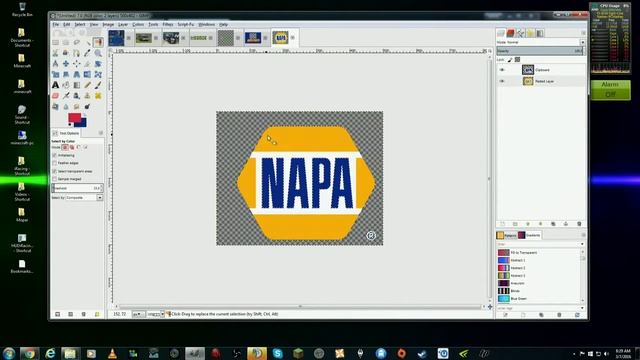Select the Smudge tool
640x360 pixels.
point(77,106)
